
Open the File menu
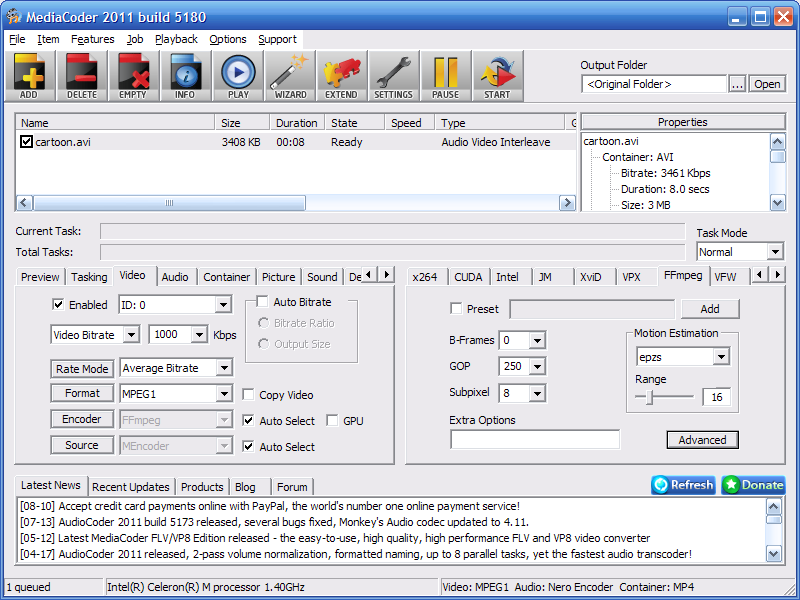click(x=17, y=39)
